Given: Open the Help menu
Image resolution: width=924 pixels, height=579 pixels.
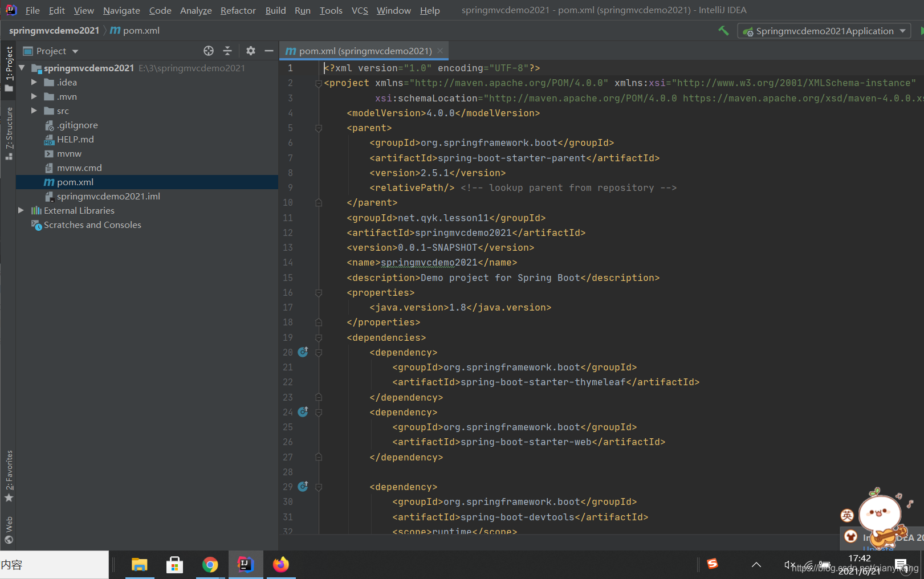Looking at the screenshot, I should click(430, 10).
